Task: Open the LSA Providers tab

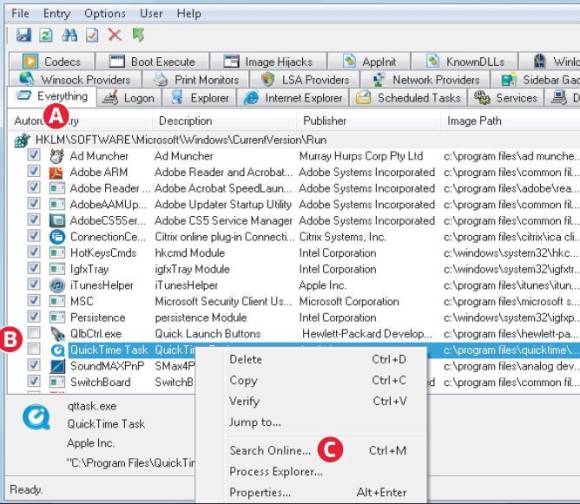Action: point(305,80)
